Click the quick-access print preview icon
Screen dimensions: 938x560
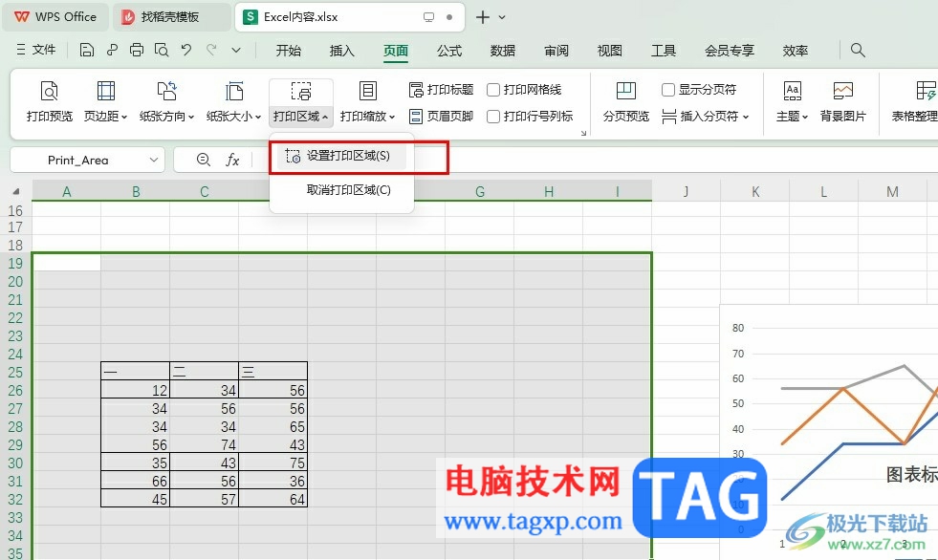click(161, 51)
